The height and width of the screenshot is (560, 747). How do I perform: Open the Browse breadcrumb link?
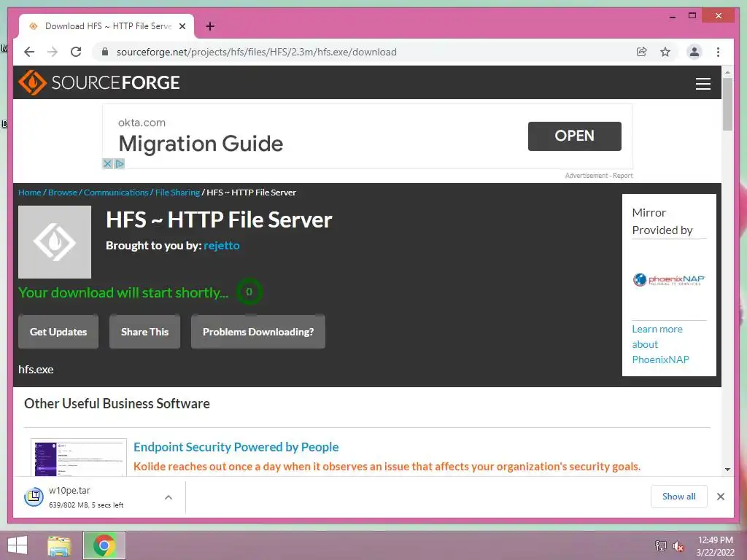(x=63, y=192)
